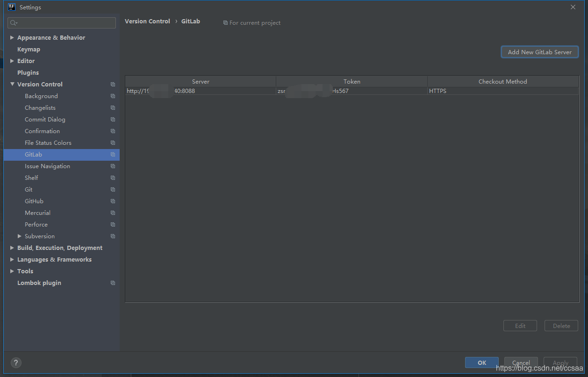Click project-level icon beside Git item

[x=113, y=190]
